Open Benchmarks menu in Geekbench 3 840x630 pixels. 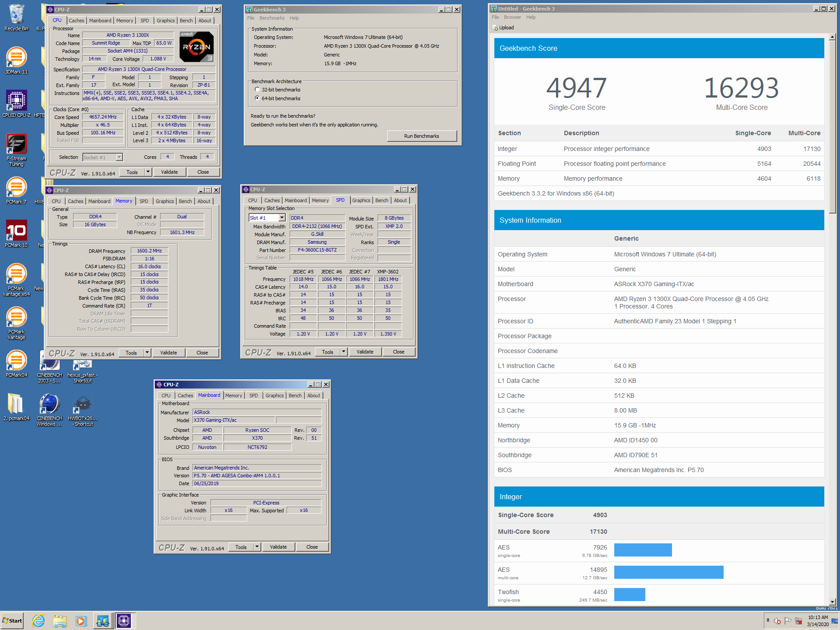272,18
